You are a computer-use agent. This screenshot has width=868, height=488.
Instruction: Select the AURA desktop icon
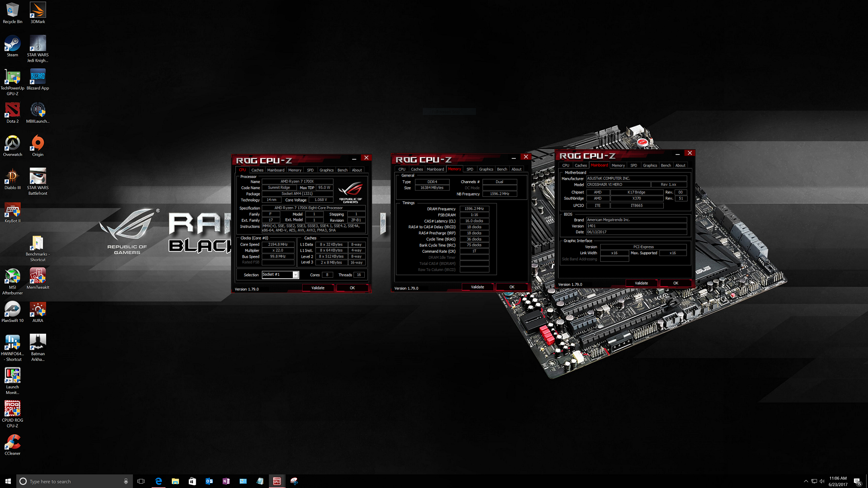click(x=38, y=312)
